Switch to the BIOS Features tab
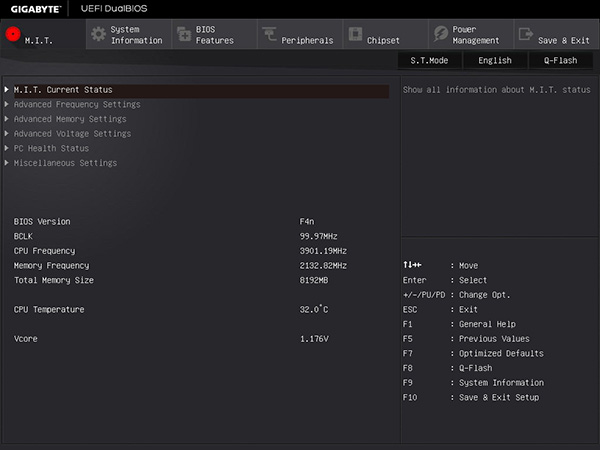Image resolution: width=600 pixels, height=450 pixels. tap(215, 34)
